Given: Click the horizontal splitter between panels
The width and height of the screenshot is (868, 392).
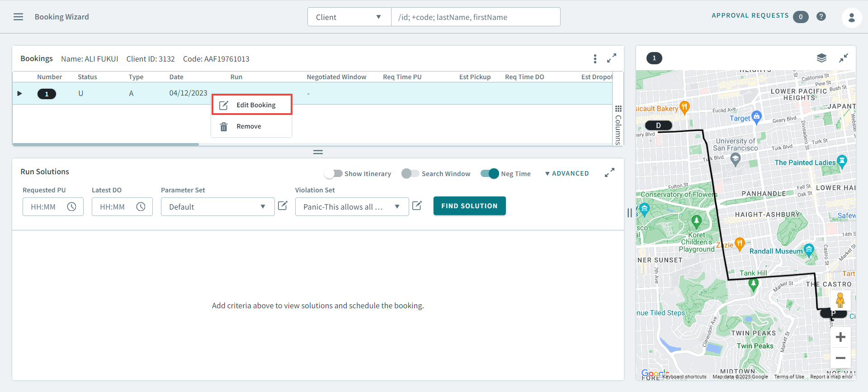Looking at the screenshot, I should coord(318,152).
